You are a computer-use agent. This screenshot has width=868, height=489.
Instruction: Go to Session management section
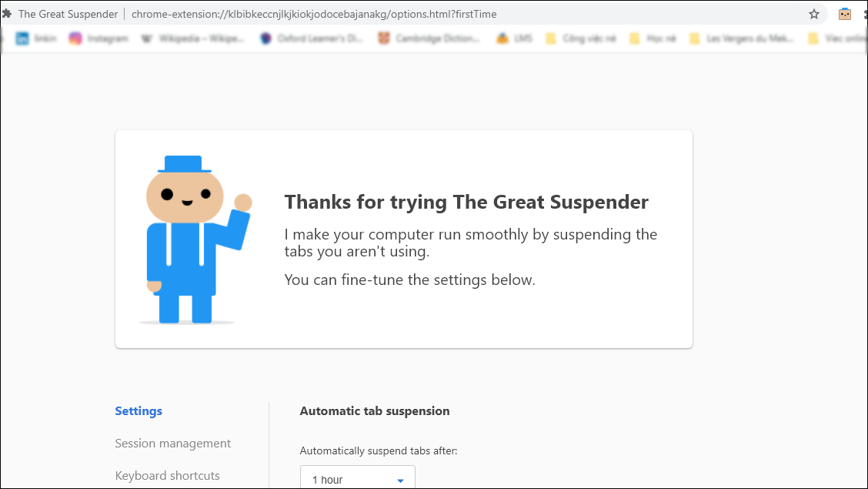click(x=172, y=443)
